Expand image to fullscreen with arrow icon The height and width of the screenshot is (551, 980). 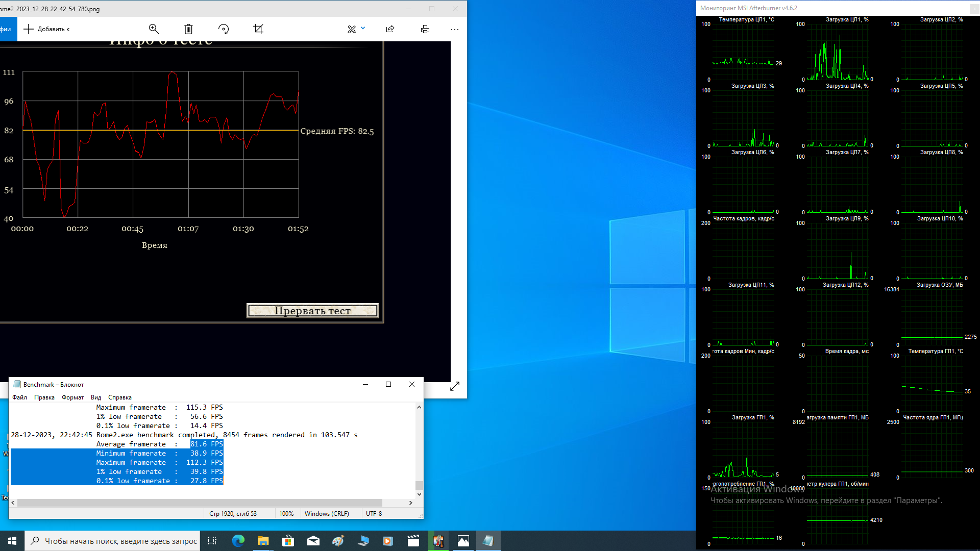(x=455, y=386)
